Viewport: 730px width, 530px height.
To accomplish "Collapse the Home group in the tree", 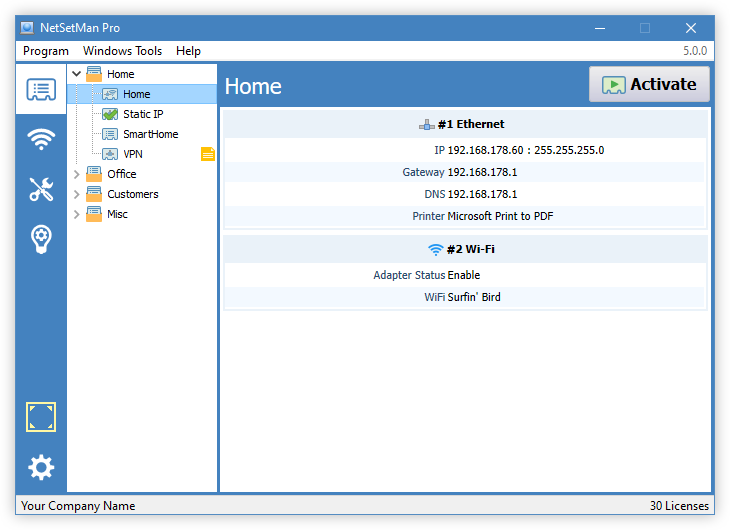I will pyautogui.click(x=77, y=74).
